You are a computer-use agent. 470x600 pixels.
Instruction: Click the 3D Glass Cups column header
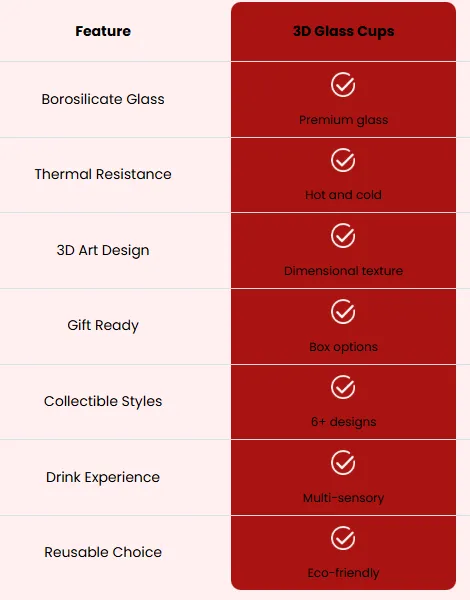click(x=343, y=31)
